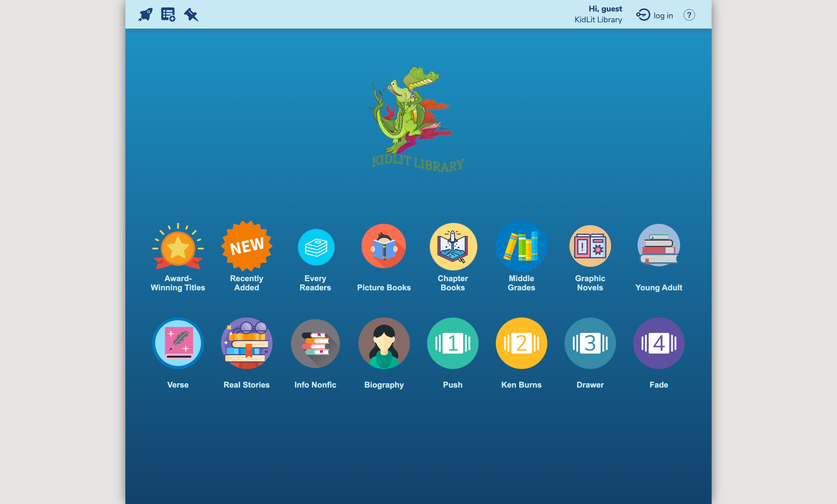Click the key log in icon
Viewport: 837px width, 504px height.
tap(643, 15)
